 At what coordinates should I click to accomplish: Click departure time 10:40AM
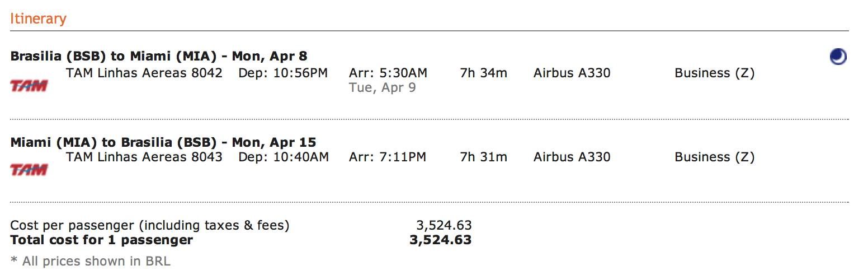pos(284,157)
